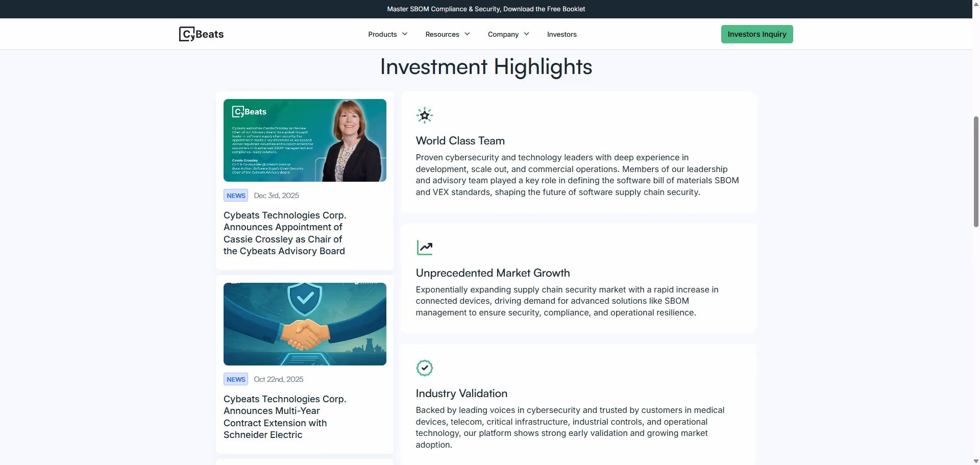Open the Cassie Crossley announcement thumbnail
This screenshot has width=980, height=465.
click(305, 140)
